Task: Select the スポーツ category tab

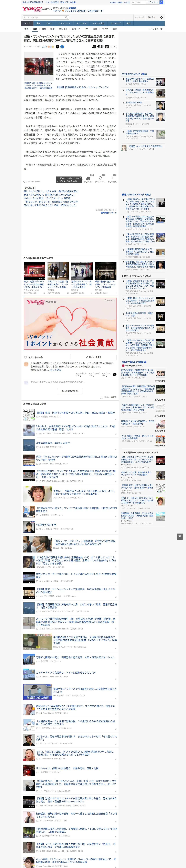Action: [76, 29]
